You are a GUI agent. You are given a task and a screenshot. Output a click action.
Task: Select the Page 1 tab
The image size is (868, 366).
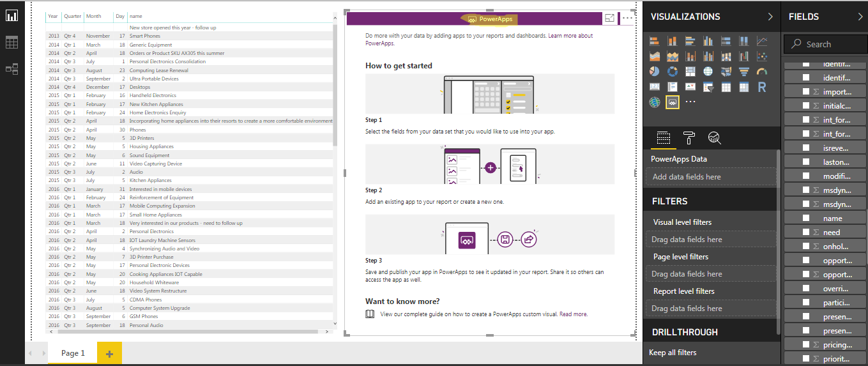(73, 353)
